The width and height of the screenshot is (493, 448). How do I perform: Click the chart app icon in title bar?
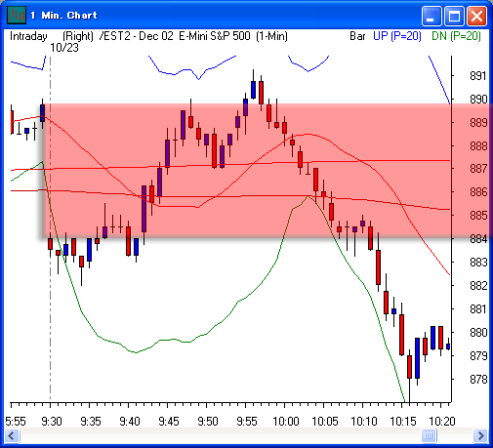click(17, 15)
